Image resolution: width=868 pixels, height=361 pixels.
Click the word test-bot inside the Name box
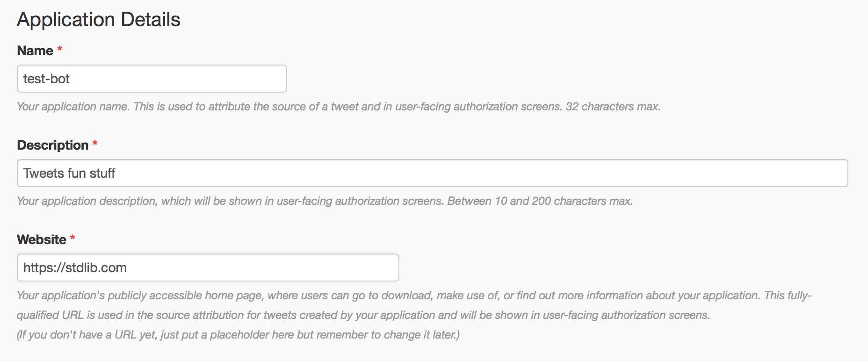pyautogui.click(x=46, y=79)
